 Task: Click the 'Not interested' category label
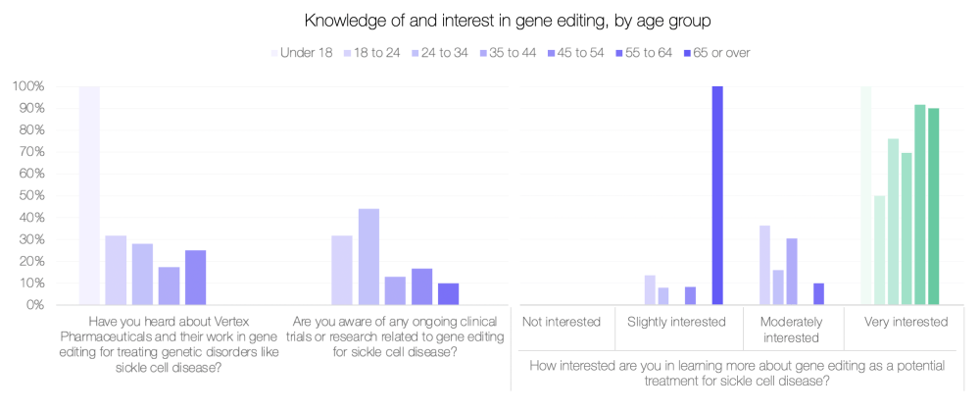click(562, 321)
